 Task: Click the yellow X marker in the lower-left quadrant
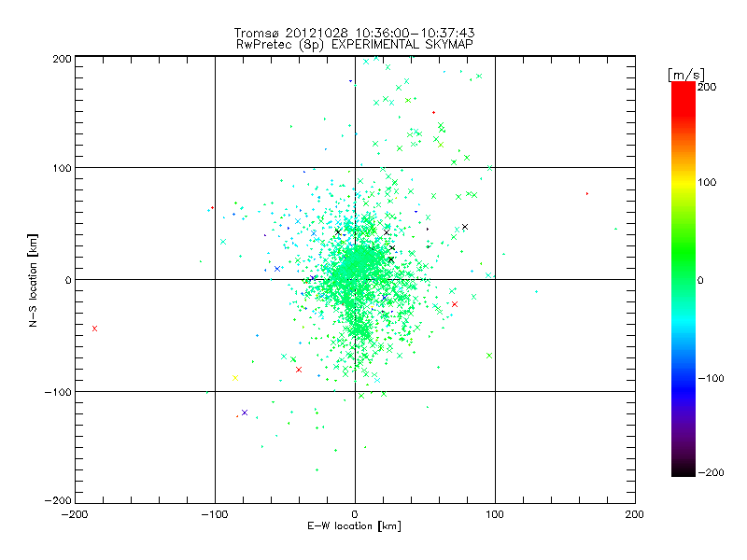pos(235,378)
